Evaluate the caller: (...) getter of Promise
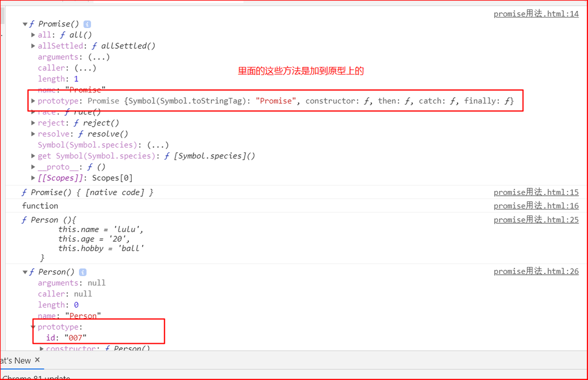 [85, 68]
